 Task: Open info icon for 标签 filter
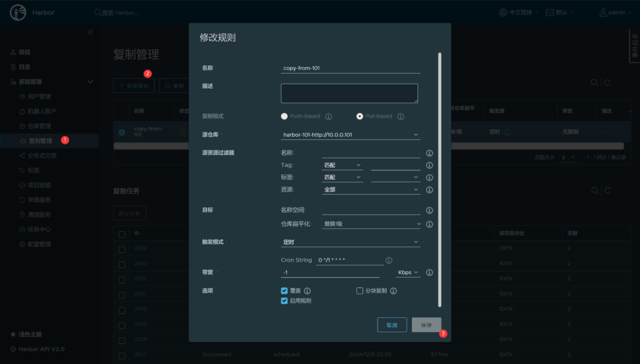point(429,178)
